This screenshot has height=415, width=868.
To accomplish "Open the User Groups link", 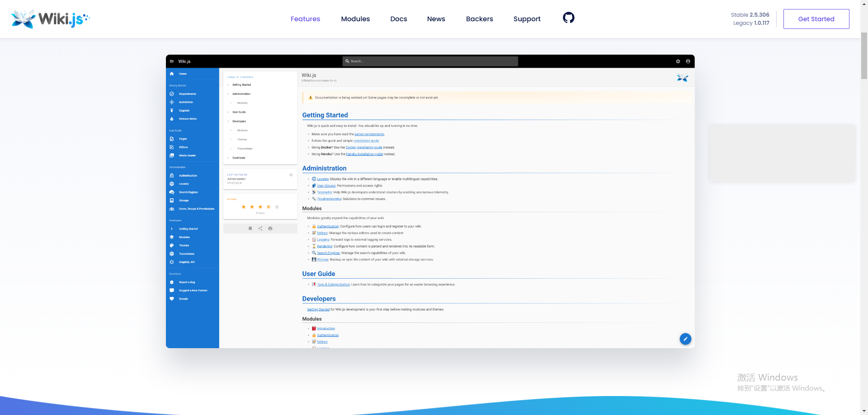I will point(326,186).
